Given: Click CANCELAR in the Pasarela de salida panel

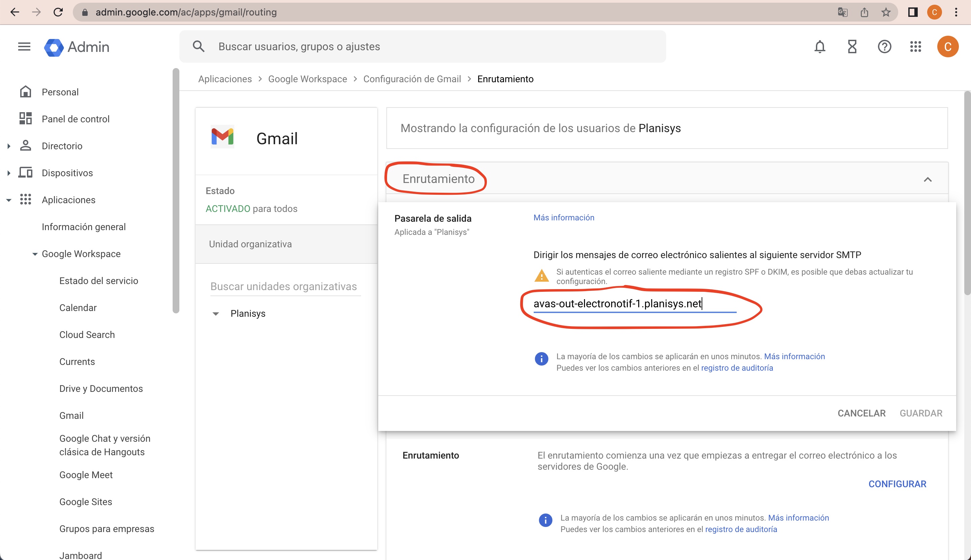Looking at the screenshot, I should click(x=861, y=413).
